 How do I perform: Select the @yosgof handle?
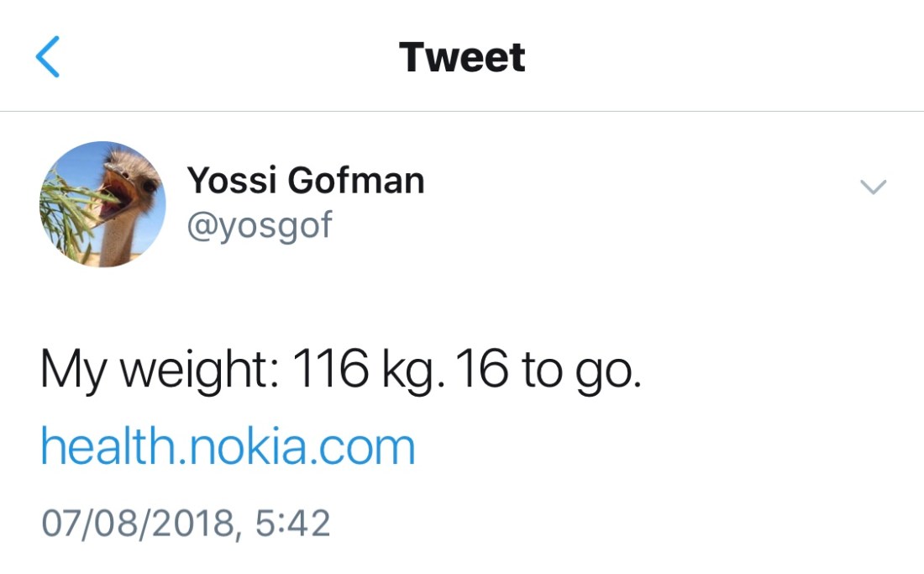point(260,225)
